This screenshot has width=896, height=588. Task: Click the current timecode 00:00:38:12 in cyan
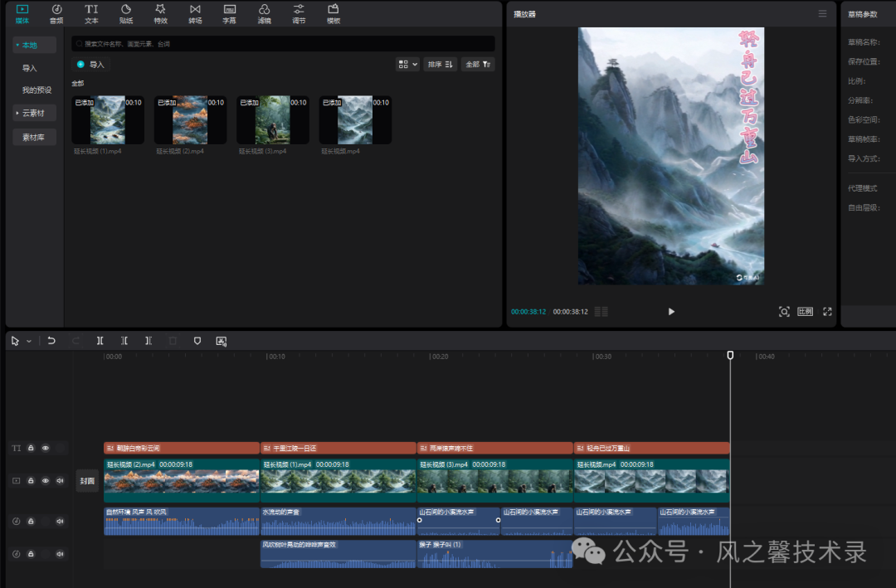[528, 312]
